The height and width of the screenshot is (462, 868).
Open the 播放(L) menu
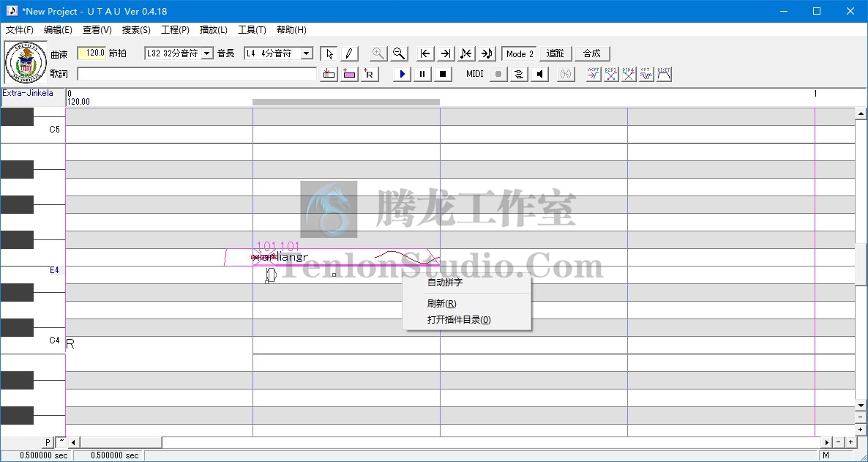[x=213, y=30]
